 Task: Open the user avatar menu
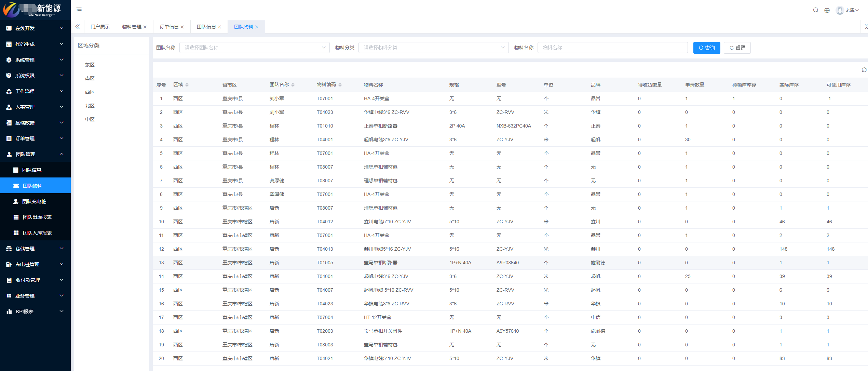[x=847, y=10]
